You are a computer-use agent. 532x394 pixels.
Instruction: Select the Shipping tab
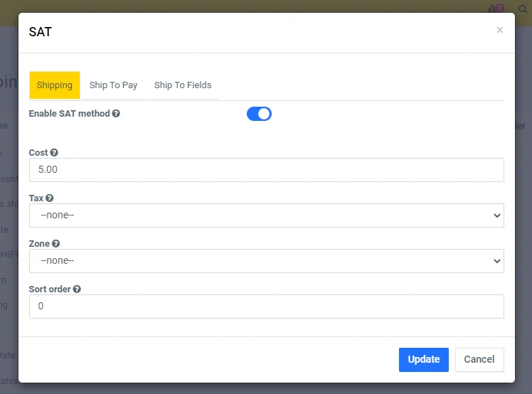point(55,85)
